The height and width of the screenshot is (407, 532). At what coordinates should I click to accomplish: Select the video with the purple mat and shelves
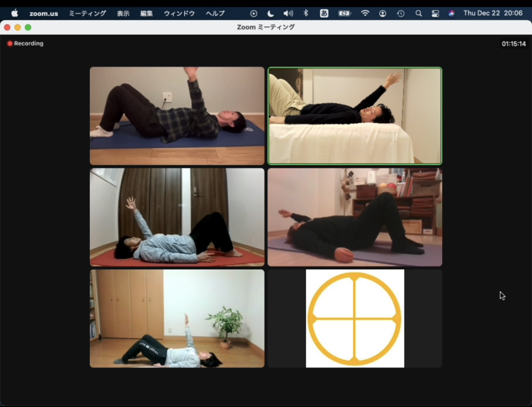(355, 218)
